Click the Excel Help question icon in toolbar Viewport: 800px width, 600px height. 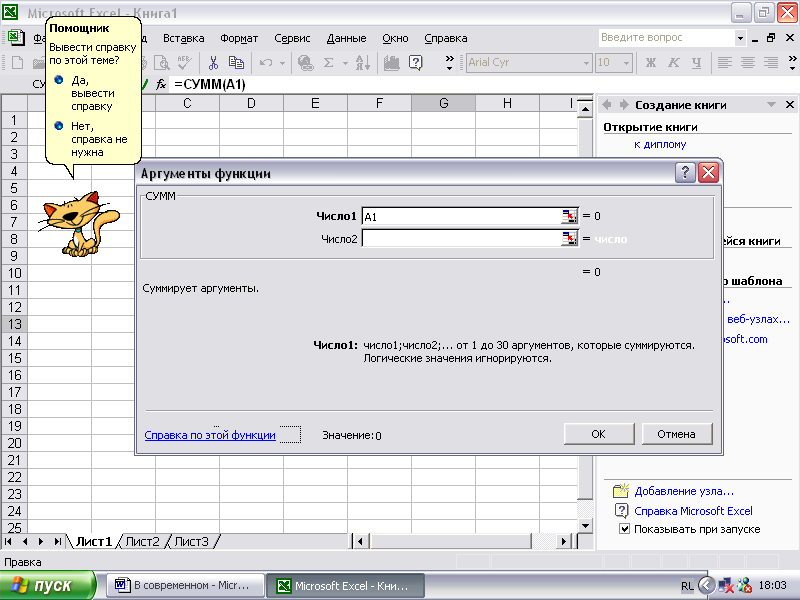pyautogui.click(x=416, y=63)
